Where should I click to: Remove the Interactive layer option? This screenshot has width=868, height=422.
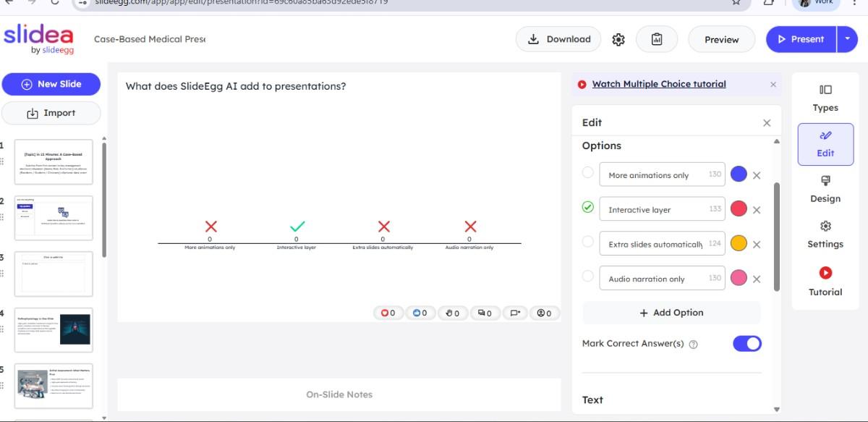(757, 210)
